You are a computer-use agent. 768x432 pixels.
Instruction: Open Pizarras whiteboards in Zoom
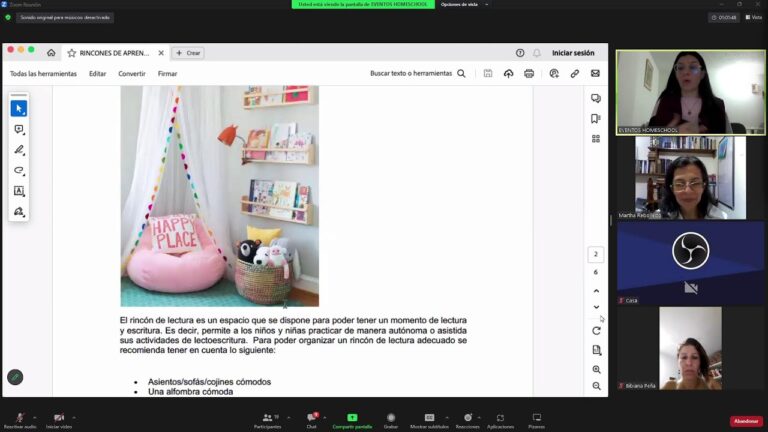coord(537,420)
